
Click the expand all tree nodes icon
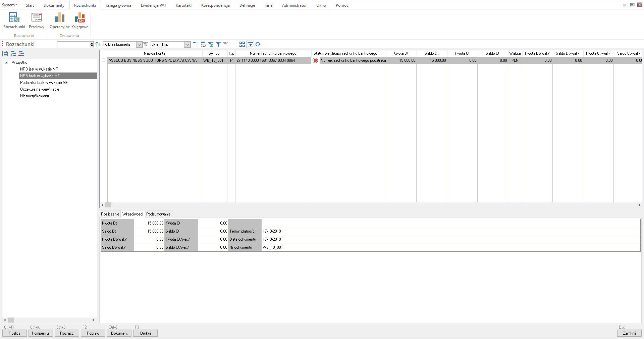(13, 54)
